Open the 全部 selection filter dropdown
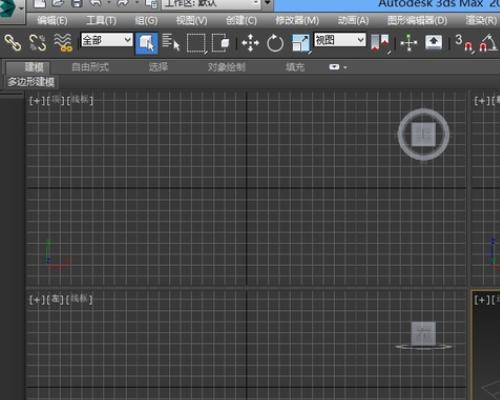Viewport: 500px width, 400px height. pos(107,40)
